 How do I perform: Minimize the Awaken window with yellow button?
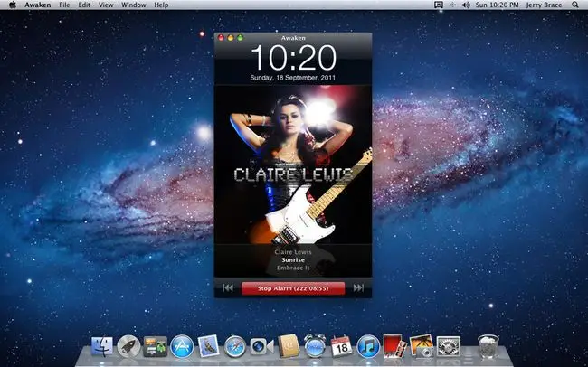coord(231,37)
